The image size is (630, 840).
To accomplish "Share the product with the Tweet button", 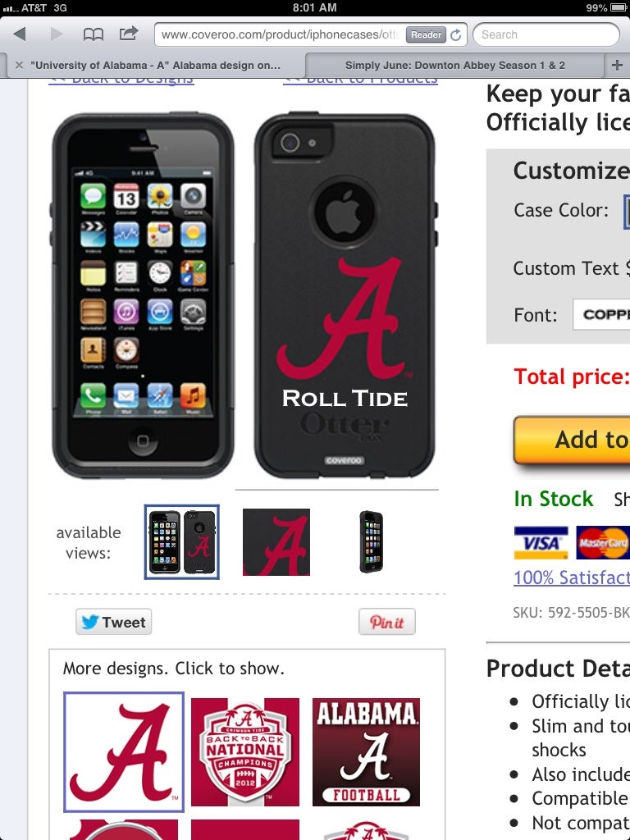I will [112, 622].
